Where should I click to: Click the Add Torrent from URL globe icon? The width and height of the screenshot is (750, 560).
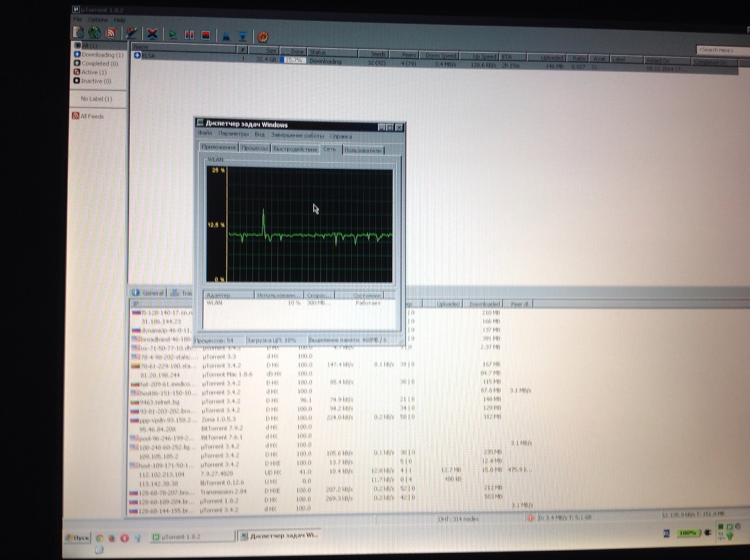pyautogui.click(x=95, y=32)
